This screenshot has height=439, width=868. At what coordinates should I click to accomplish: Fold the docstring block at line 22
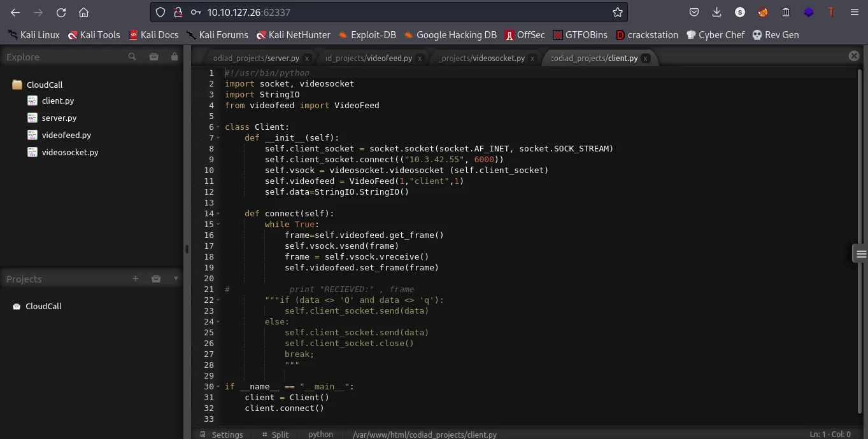(x=218, y=300)
